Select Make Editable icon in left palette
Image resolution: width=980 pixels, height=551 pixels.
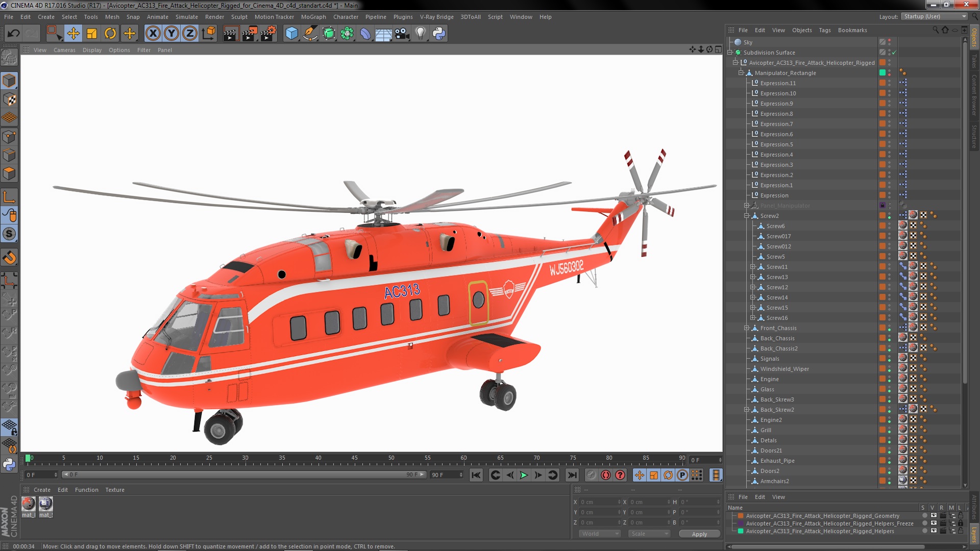tap(9, 57)
